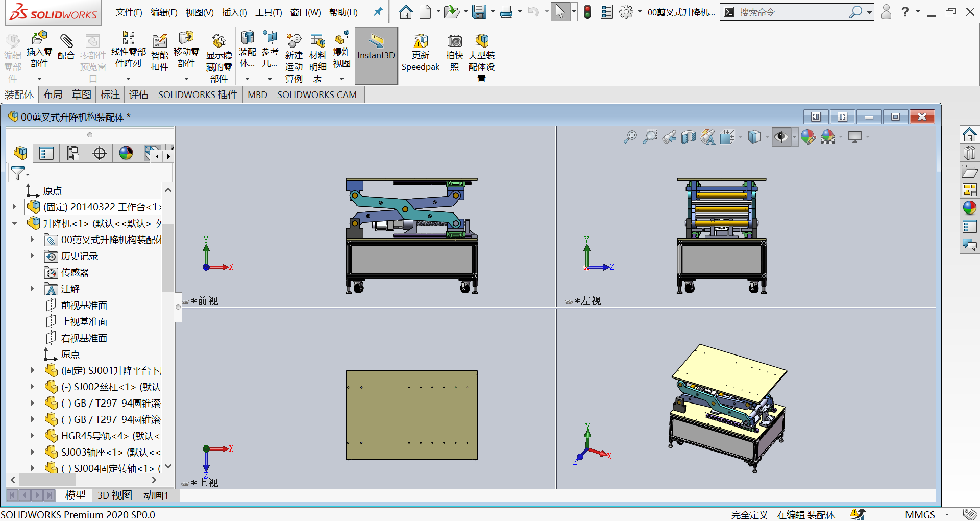The width and height of the screenshot is (980, 521).
Task: Click the Rebuild traffic light icon
Action: point(587,12)
